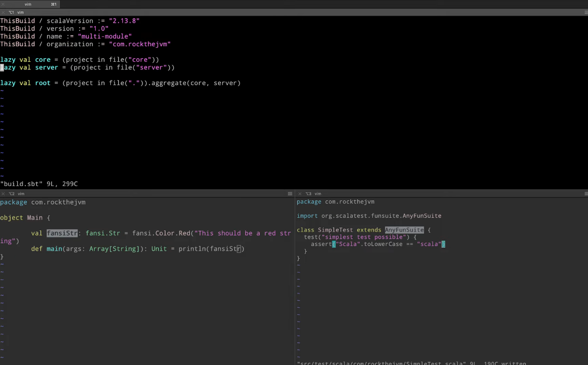Click the organization setting key

click(x=70, y=44)
